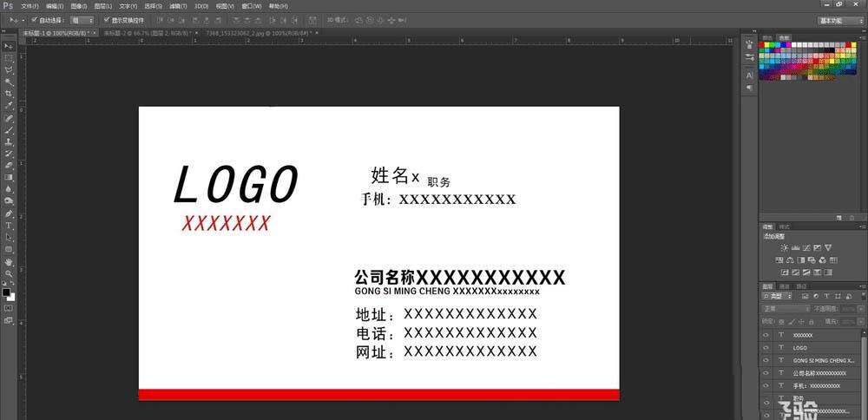Open the Adjustments panel flyout menu
Screen dimensions: 868x420
pos(863,226)
